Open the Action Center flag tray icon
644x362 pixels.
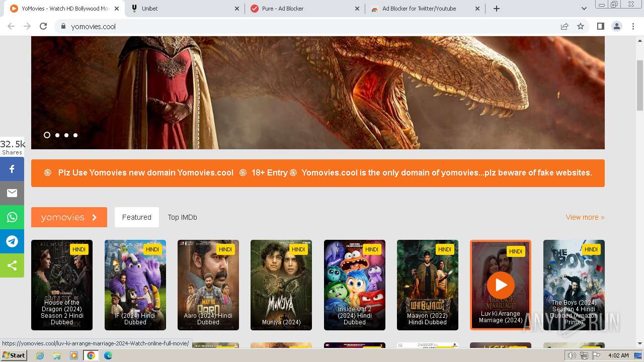[x=596, y=355]
